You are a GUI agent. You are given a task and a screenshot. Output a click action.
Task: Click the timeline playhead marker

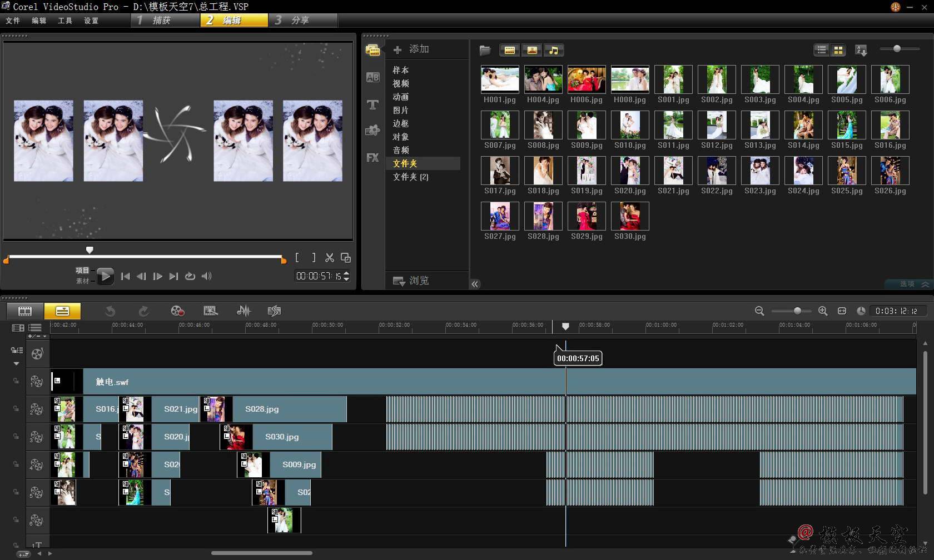565,326
